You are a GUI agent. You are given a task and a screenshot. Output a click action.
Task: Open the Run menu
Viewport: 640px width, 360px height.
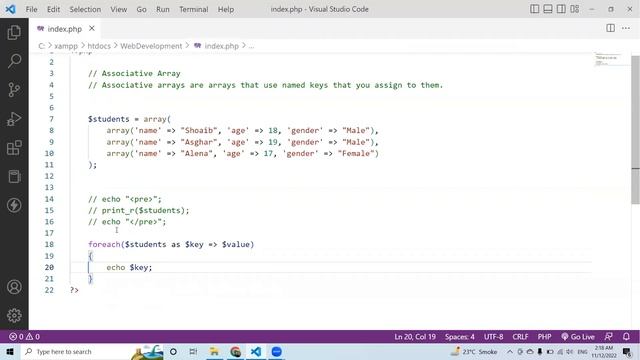click(162, 9)
